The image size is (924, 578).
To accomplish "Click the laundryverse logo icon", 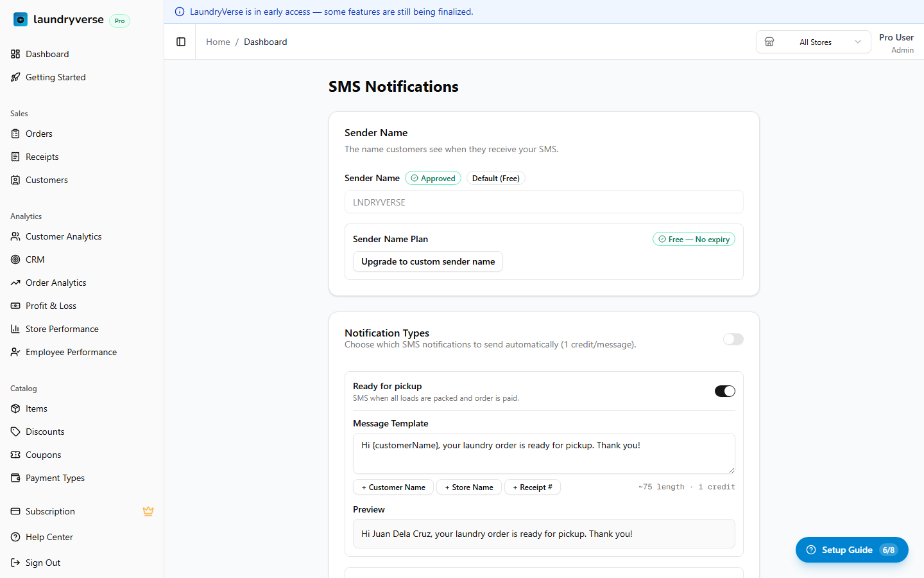I will (21, 20).
